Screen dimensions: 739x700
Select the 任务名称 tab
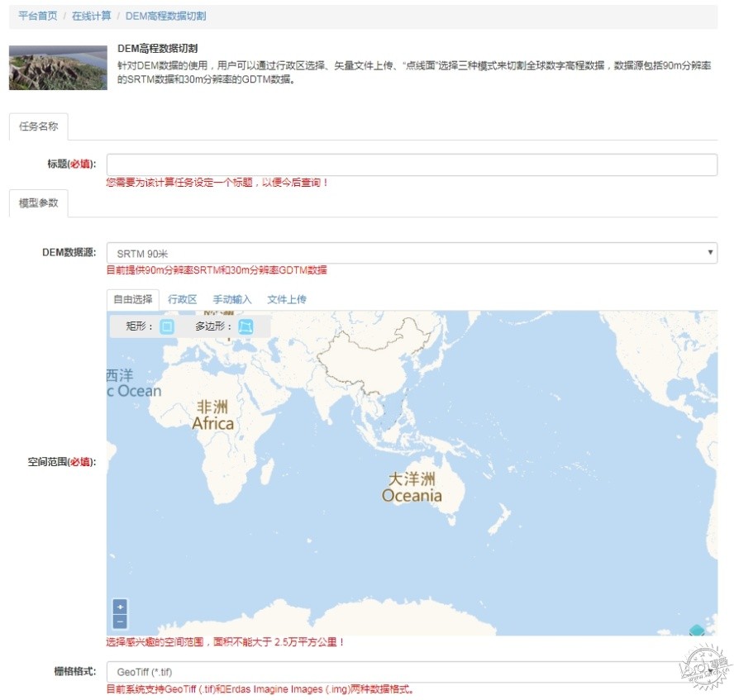tap(39, 126)
